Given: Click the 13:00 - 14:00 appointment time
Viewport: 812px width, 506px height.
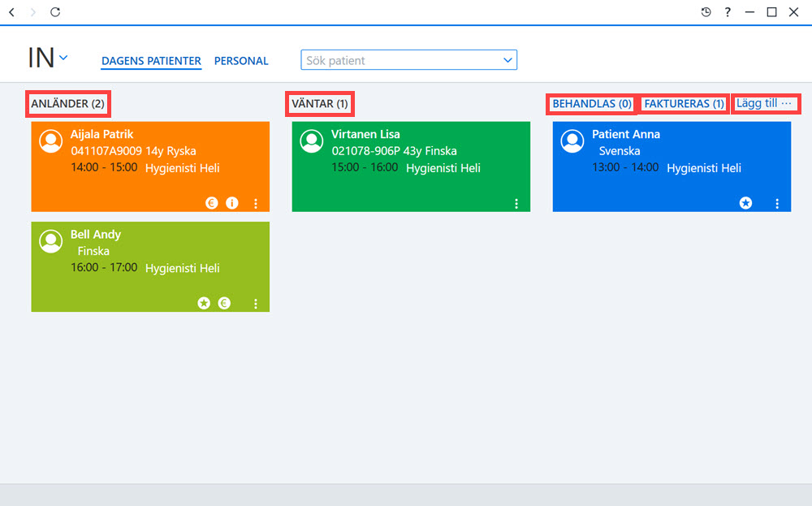Looking at the screenshot, I should (625, 167).
